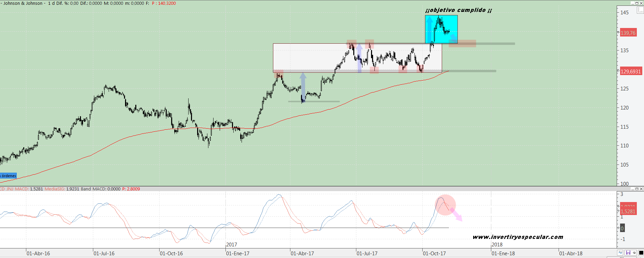Click the purple save diskette icon
The height and width of the screenshot is (258, 644).
628,253
